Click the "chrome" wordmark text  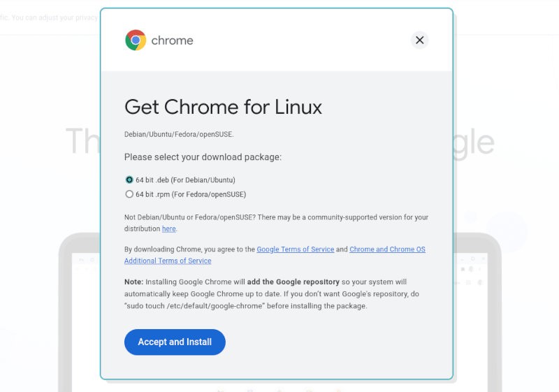click(172, 41)
